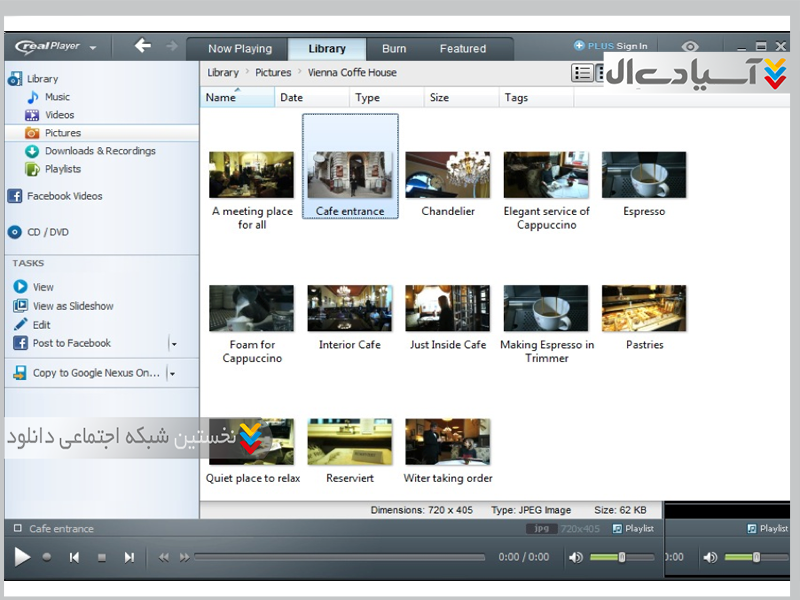
Task: Click the Edit pencil task
Action: (x=41, y=325)
